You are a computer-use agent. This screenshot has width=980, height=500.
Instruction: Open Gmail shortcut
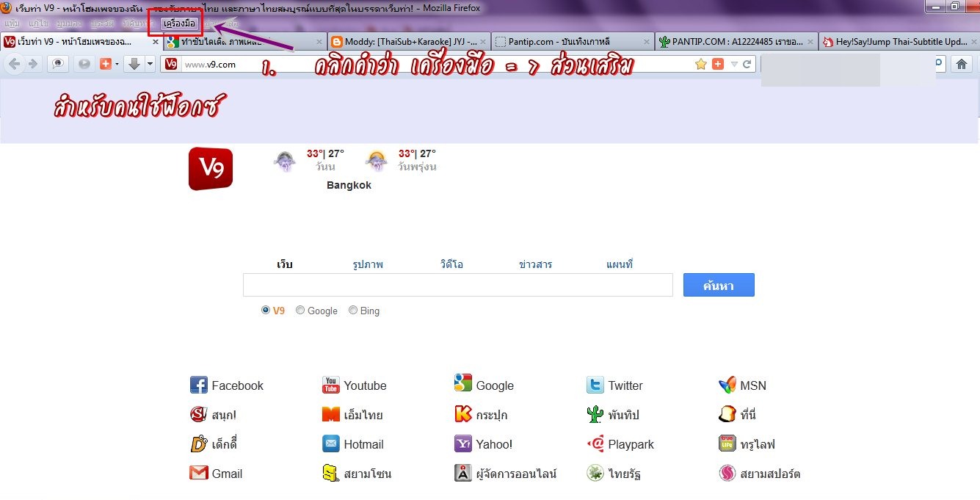point(216,474)
